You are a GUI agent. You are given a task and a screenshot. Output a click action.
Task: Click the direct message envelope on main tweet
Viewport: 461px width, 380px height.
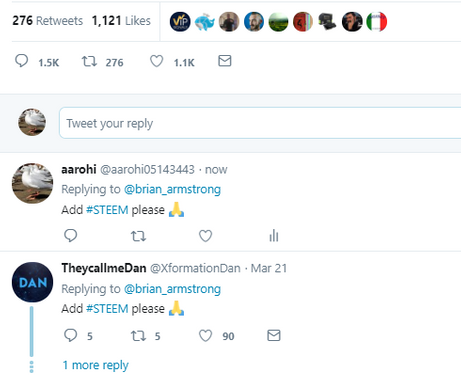[225, 61]
